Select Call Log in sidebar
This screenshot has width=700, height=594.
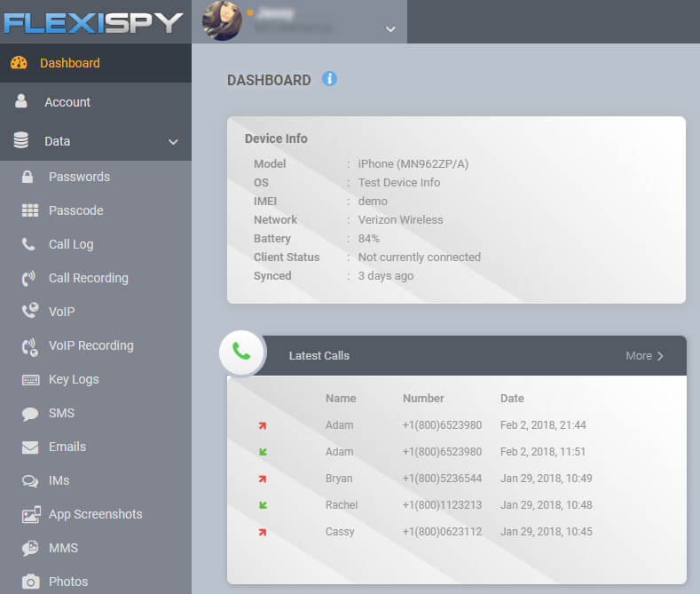click(70, 244)
